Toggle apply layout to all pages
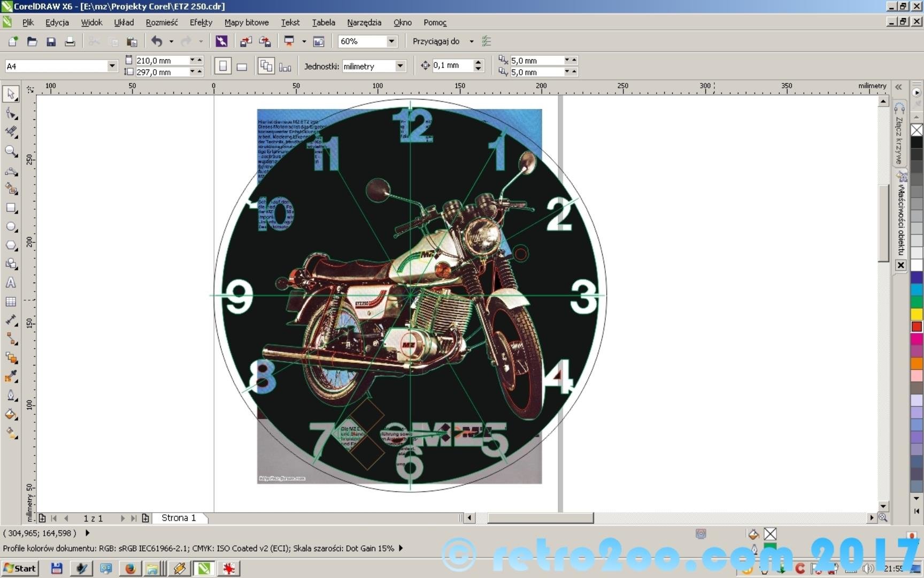This screenshot has width=924, height=578. [x=266, y=66]
